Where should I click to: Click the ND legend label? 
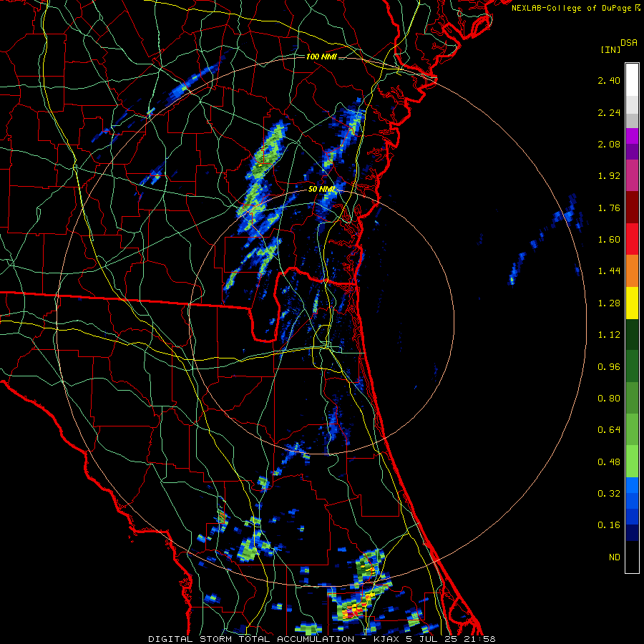pos(615,557)
